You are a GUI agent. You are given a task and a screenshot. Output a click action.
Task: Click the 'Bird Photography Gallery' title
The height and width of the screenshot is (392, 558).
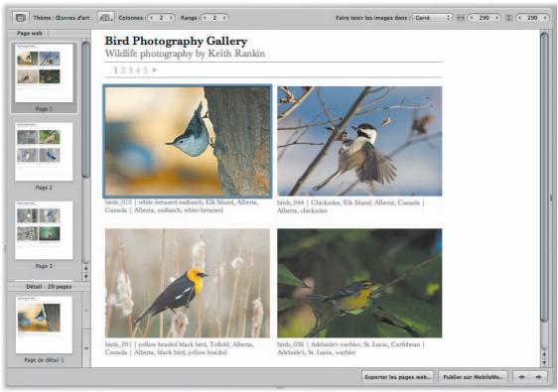pyautogui.click(x=176, y=41)
